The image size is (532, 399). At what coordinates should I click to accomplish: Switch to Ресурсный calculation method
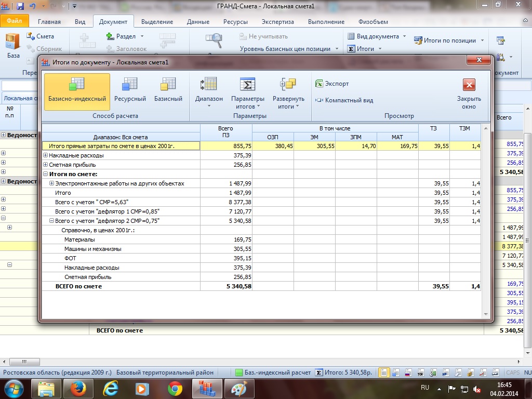coord(130,91)
